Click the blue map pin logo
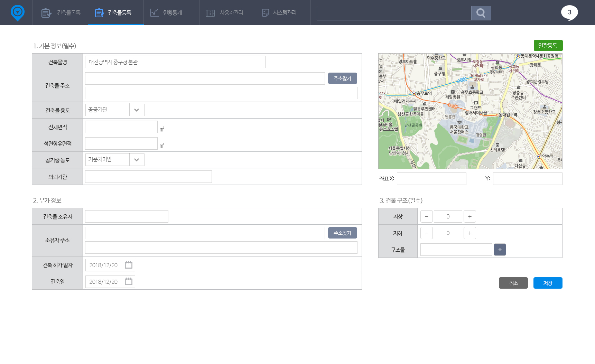Image resolution: width=595 pixels, height=364 pixels. [17, 13]
